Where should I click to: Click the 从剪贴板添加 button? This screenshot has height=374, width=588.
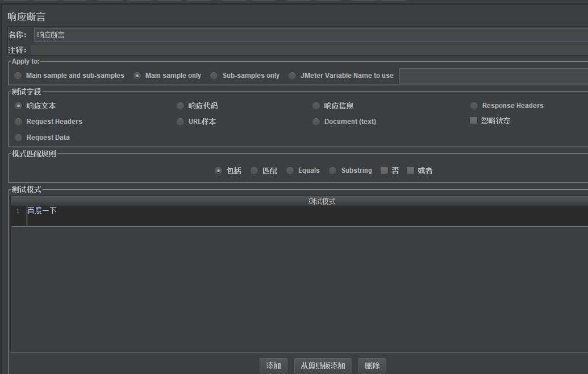tap(323, 365)
